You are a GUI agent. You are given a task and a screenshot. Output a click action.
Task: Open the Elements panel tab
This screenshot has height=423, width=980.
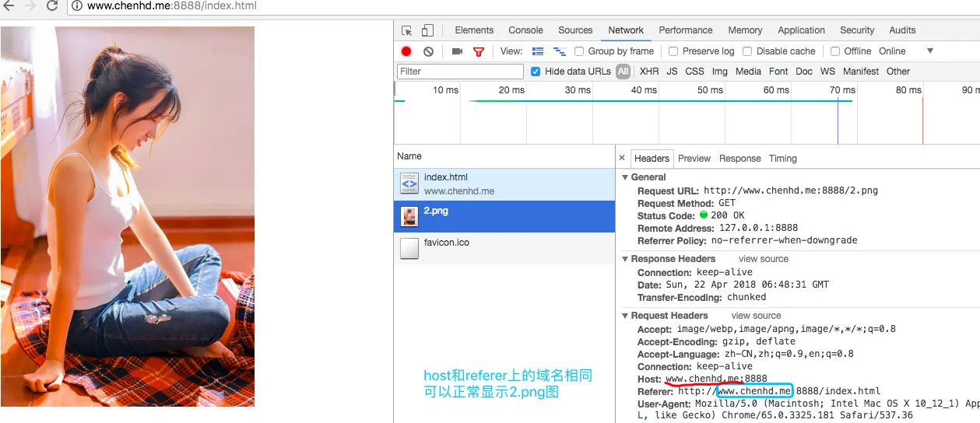click(x=474, y=30)
